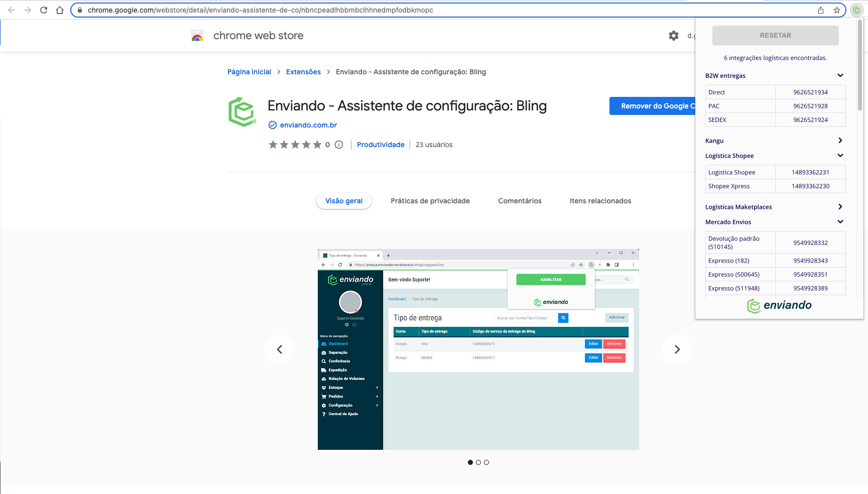Show next screenshot with right arrow
This screenshot has height=494, width=868.
click(x=677, y=349)
